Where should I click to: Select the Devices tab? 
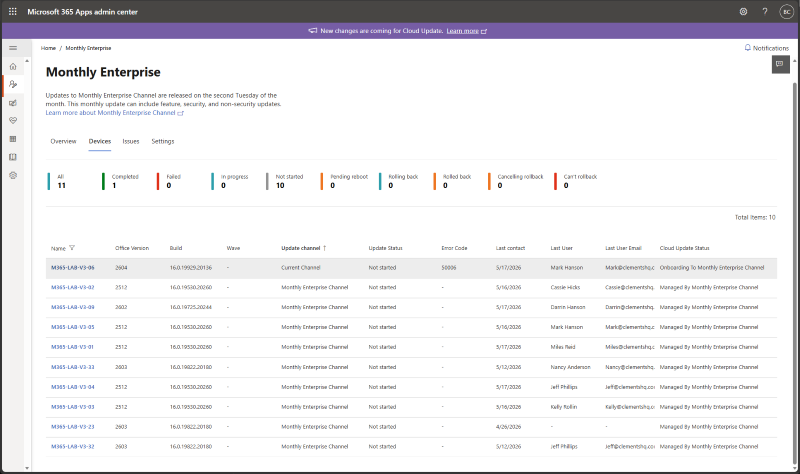click(99, 141)
